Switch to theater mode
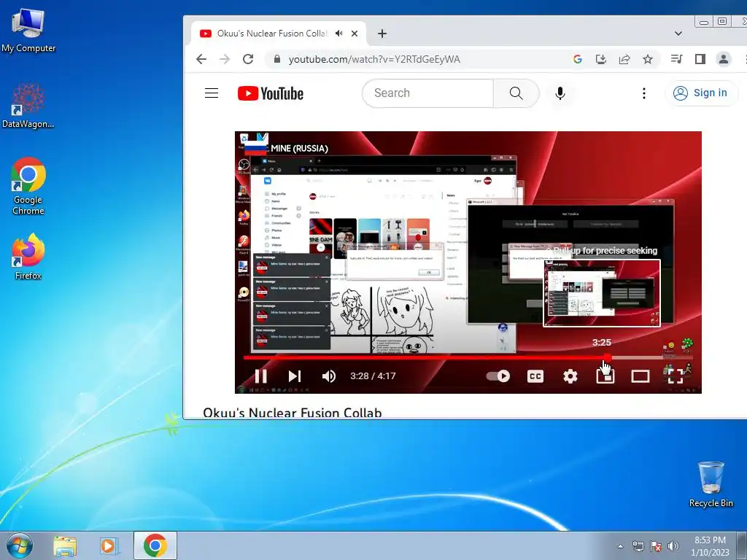Screen dimensions: 747x560 click(640, 376)
